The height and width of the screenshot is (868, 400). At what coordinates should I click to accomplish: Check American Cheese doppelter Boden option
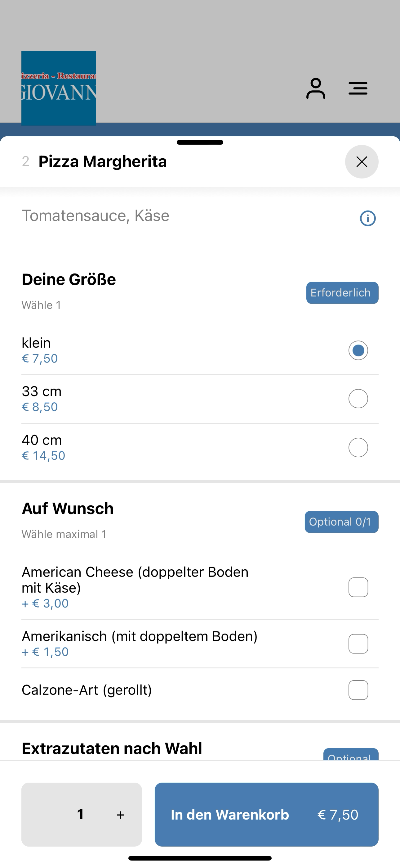(x=358, y=587)
